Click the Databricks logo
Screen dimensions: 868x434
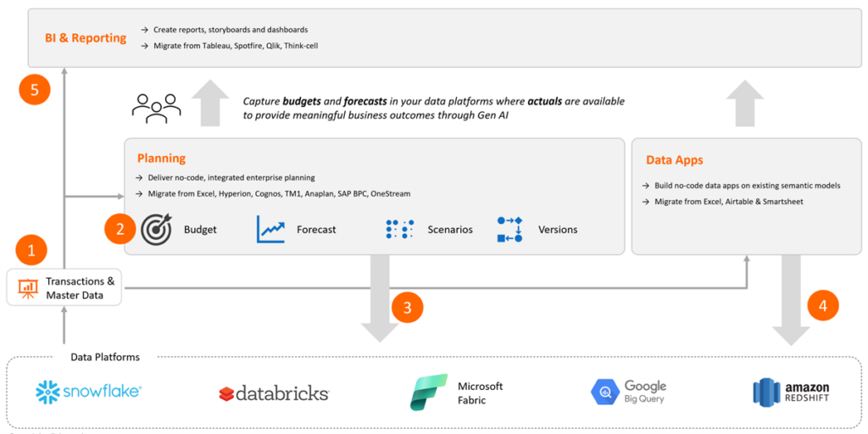[x=274, y=393]
